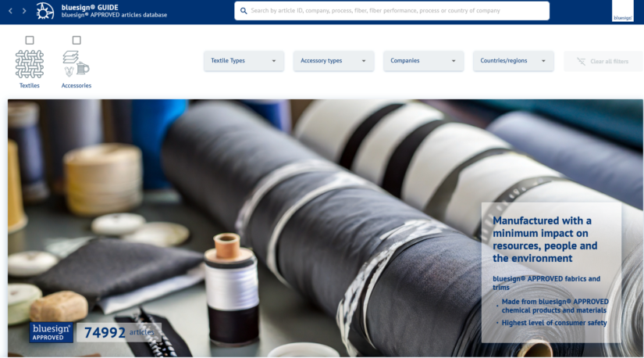
Task: Open the Companies dropdown
Action: pos(423,61)
